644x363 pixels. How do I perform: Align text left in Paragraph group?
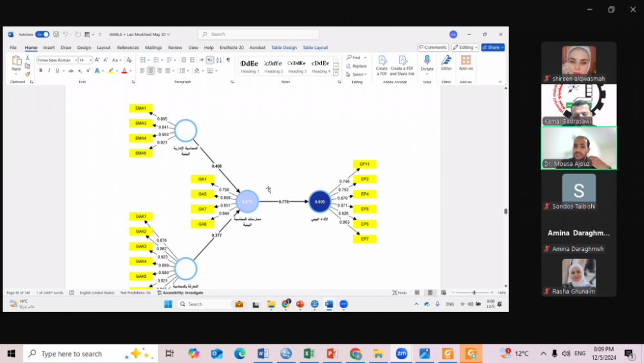(x=142, y=71)
